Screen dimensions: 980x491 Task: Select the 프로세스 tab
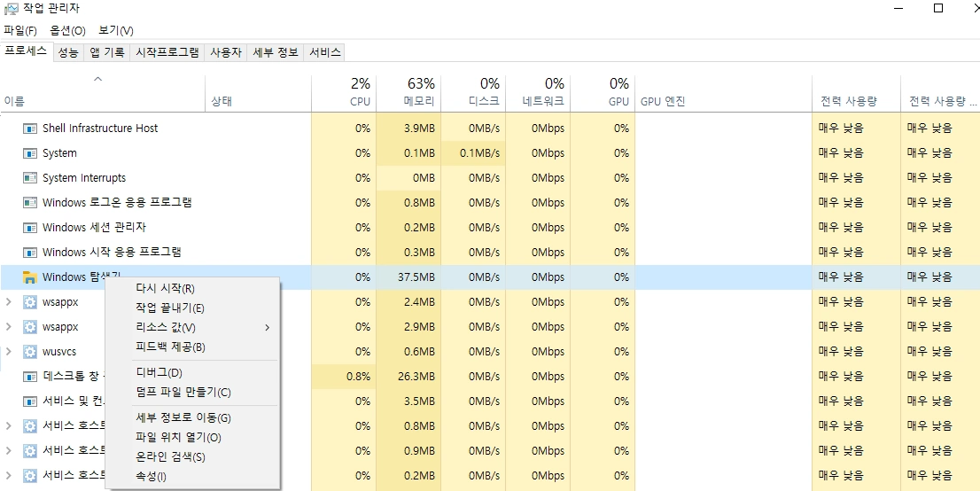pos(27,51)
